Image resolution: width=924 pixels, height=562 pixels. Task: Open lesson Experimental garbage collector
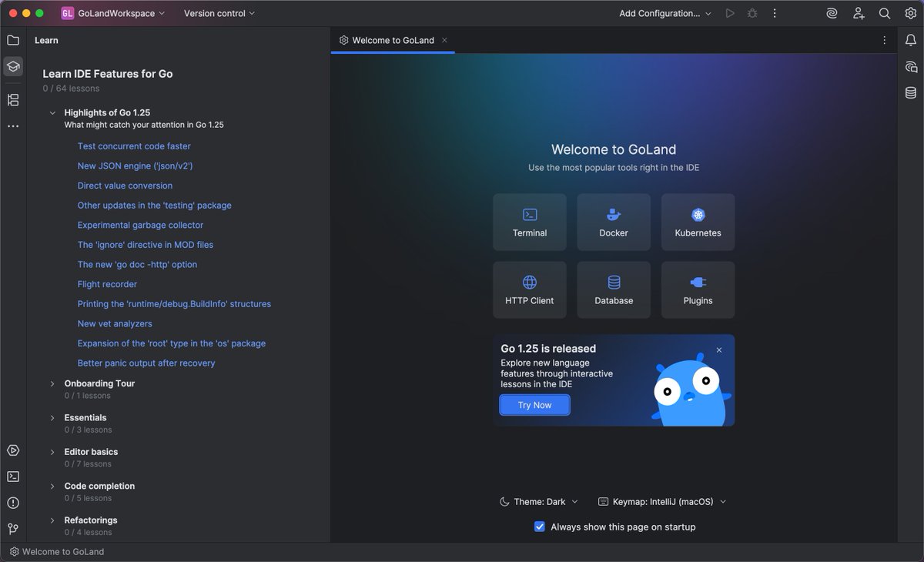coord(141,225)
